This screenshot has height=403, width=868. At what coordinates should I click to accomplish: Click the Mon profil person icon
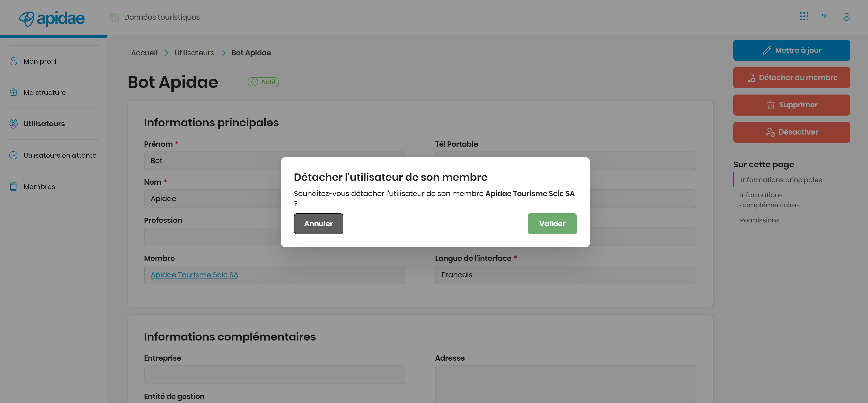tap(13, 61)
